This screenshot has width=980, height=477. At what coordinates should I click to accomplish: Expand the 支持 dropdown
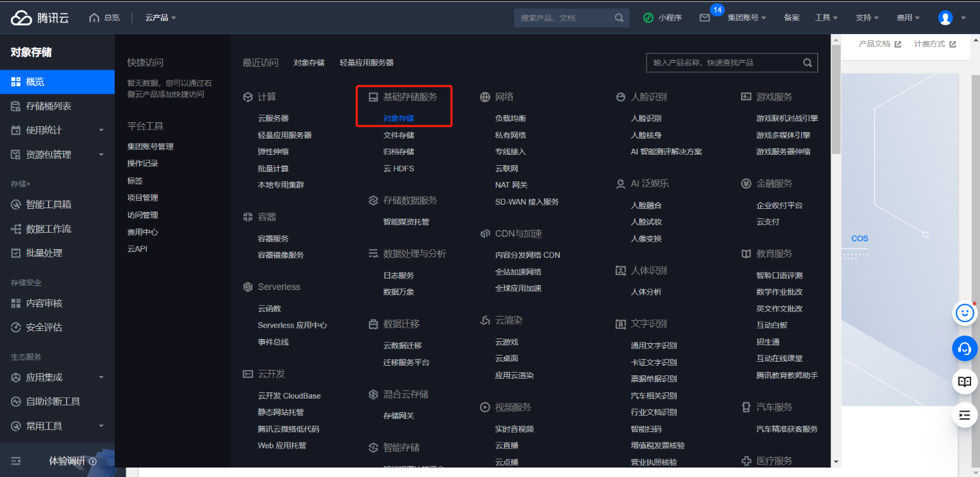point(867,18)
